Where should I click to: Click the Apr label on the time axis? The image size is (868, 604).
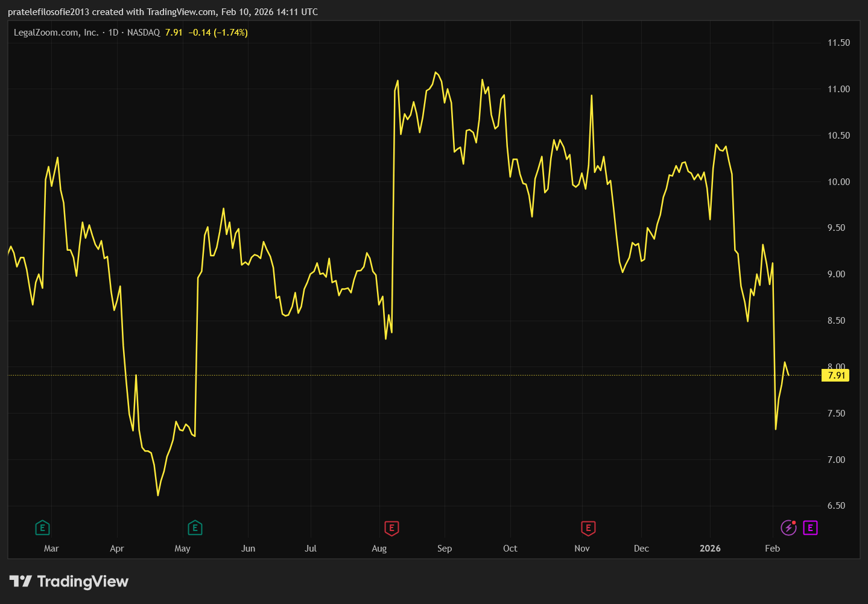tap(117, 549)
